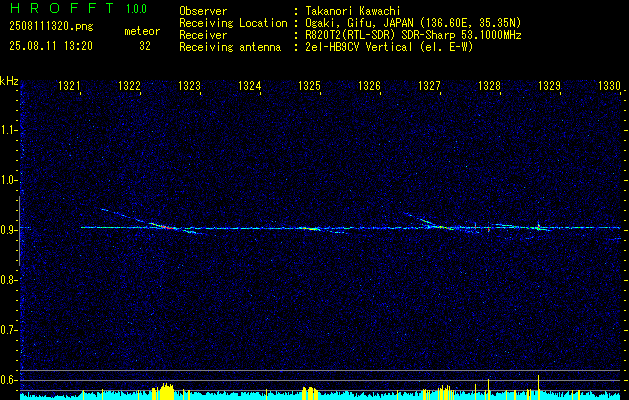Click time marker 1328
This screenshot has width=629, height=400.
[489, 85]
